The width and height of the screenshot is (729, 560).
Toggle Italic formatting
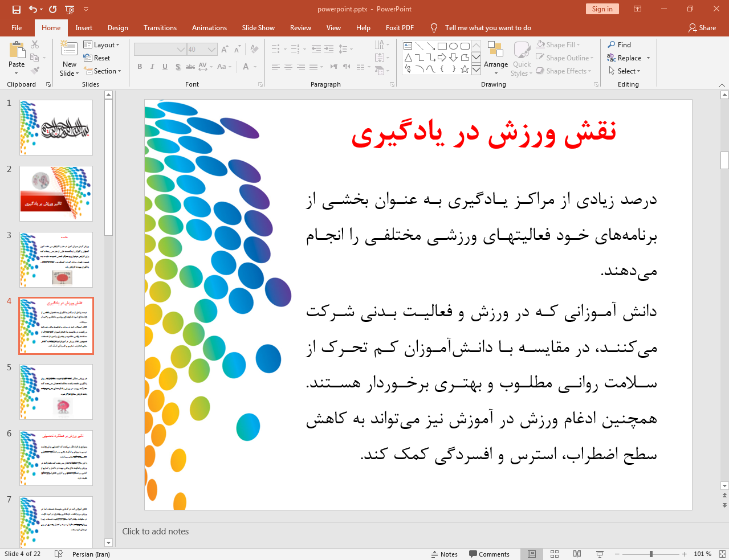coord(152,67)
